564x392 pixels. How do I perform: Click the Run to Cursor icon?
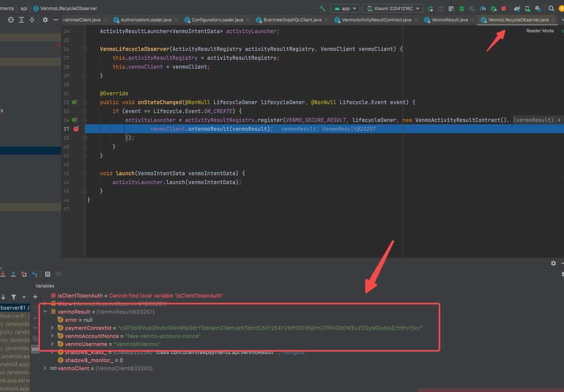click(34, 274)
